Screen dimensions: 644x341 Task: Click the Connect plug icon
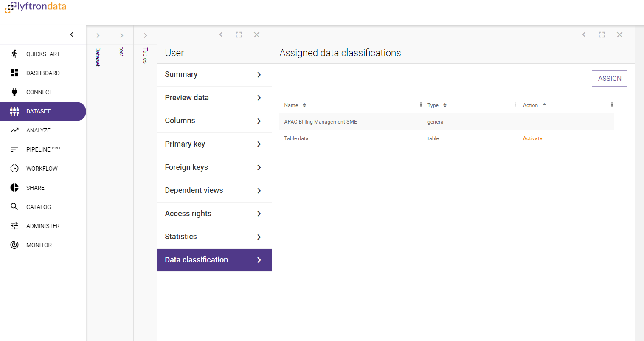tap(14, 92)
